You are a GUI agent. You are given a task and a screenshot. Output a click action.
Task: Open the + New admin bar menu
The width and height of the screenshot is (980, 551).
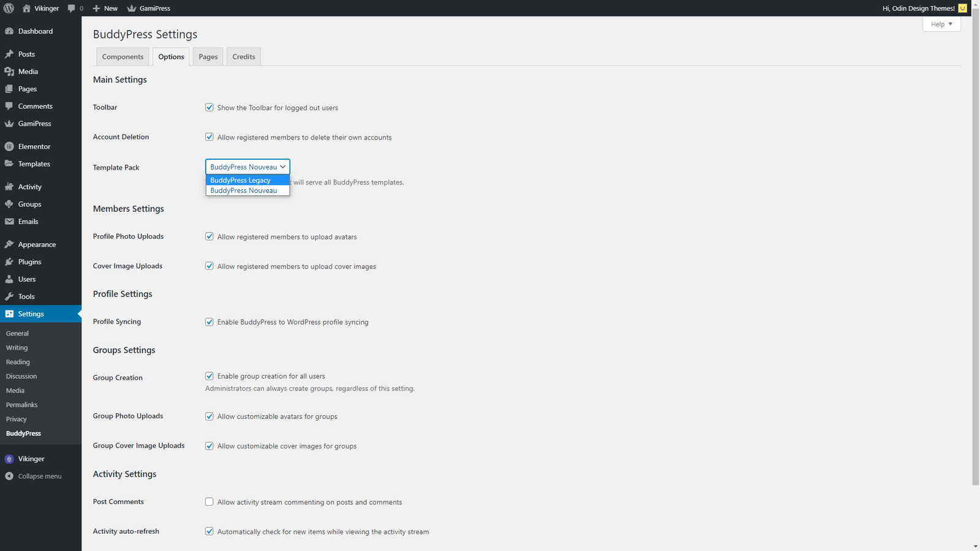(105, 8)
